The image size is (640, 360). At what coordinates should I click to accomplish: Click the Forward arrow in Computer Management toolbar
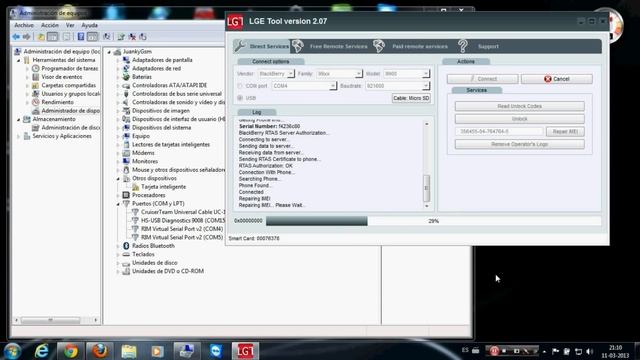point(27,37)
